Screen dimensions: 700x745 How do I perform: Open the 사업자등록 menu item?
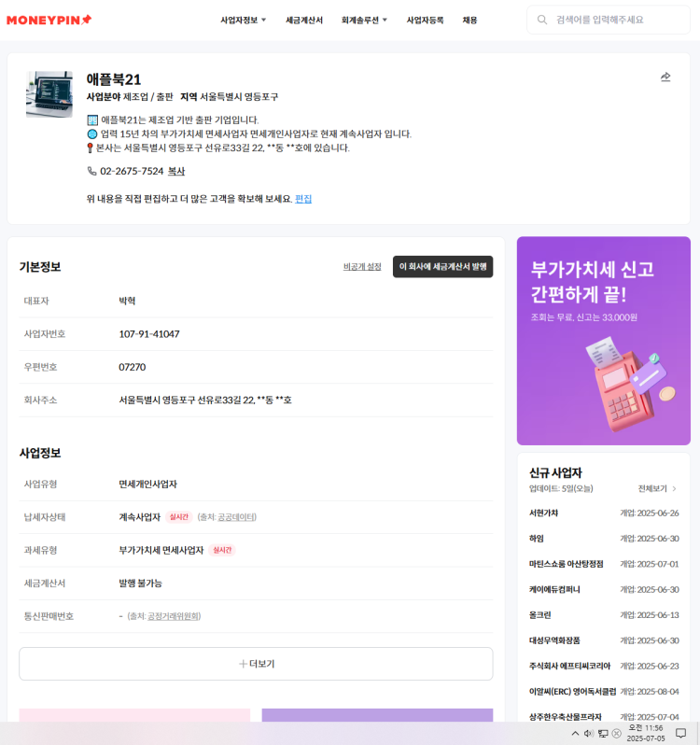425,20
